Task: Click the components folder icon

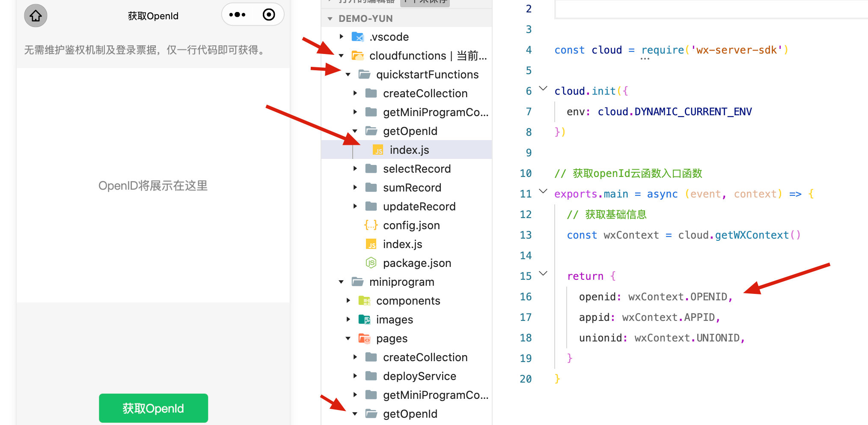Action: click(x=364, y=301)
